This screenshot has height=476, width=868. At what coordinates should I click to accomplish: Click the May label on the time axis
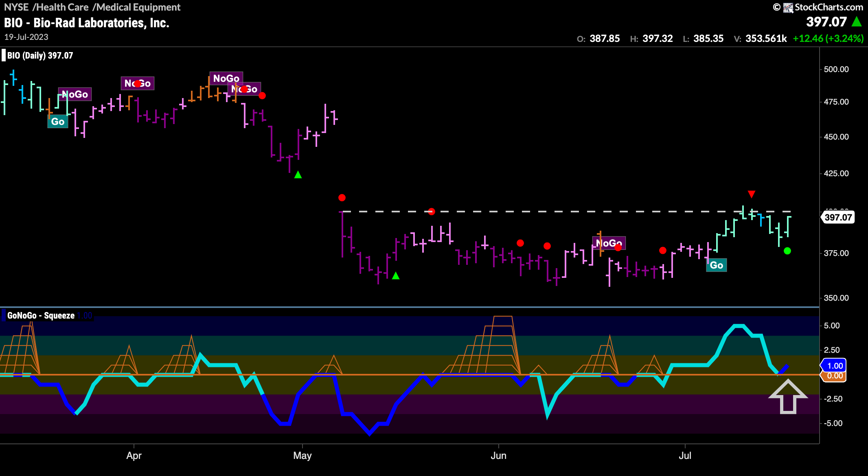302,455
